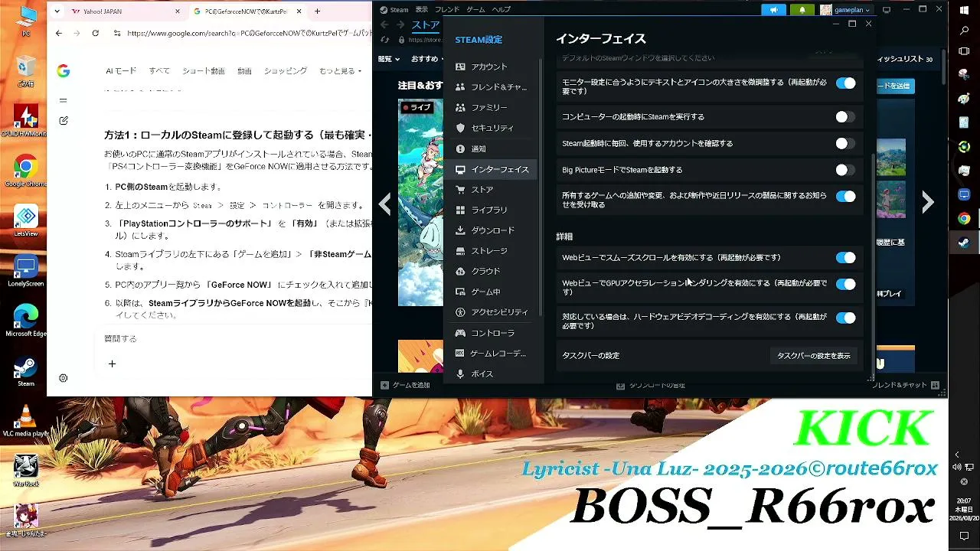
Task: Select the ストア cart icon in settings
Action: point(460,190)
